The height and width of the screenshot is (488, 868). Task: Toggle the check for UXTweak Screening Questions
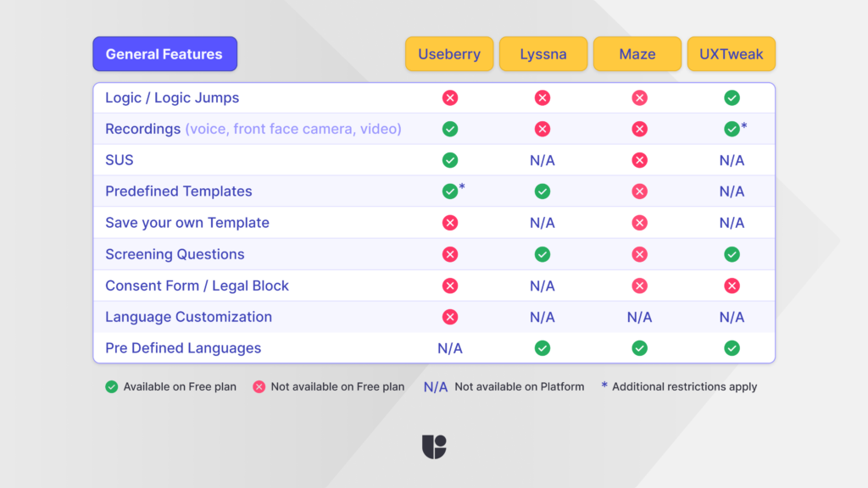[732, 254]
